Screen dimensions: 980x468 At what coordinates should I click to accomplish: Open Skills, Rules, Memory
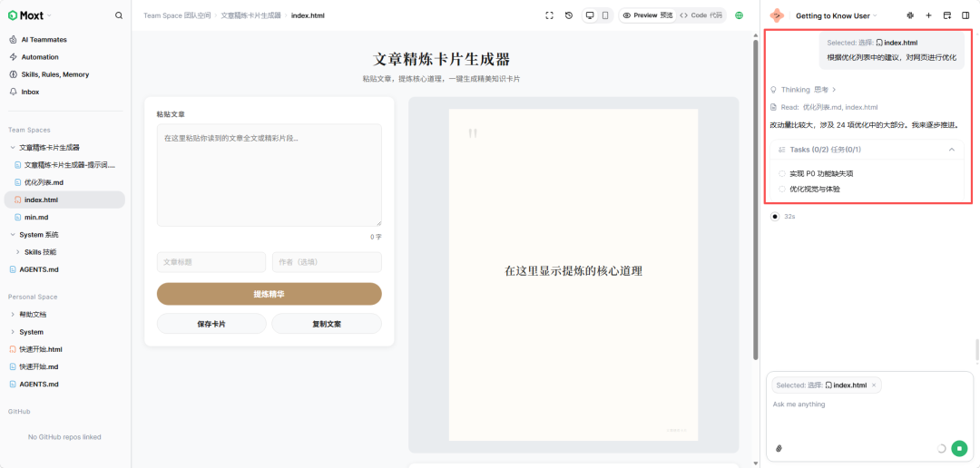click(x=55, y=74)
